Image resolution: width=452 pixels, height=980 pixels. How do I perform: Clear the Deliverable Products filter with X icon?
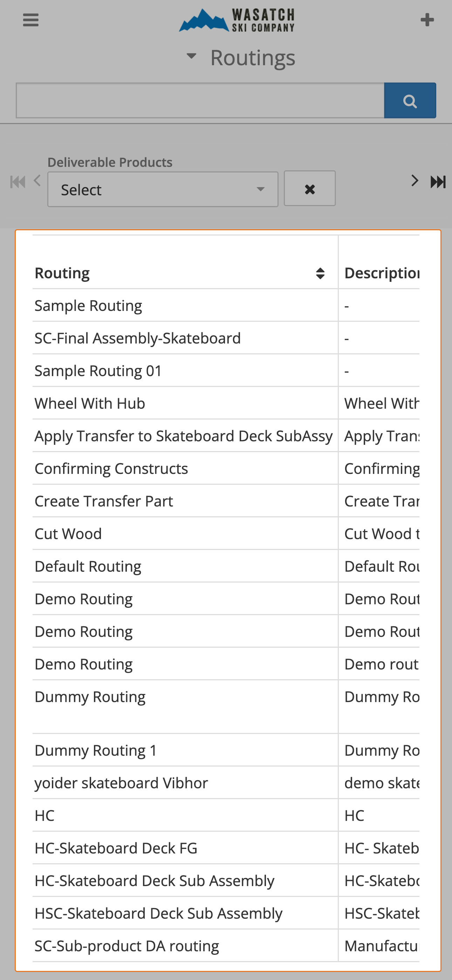coord(309,188)
